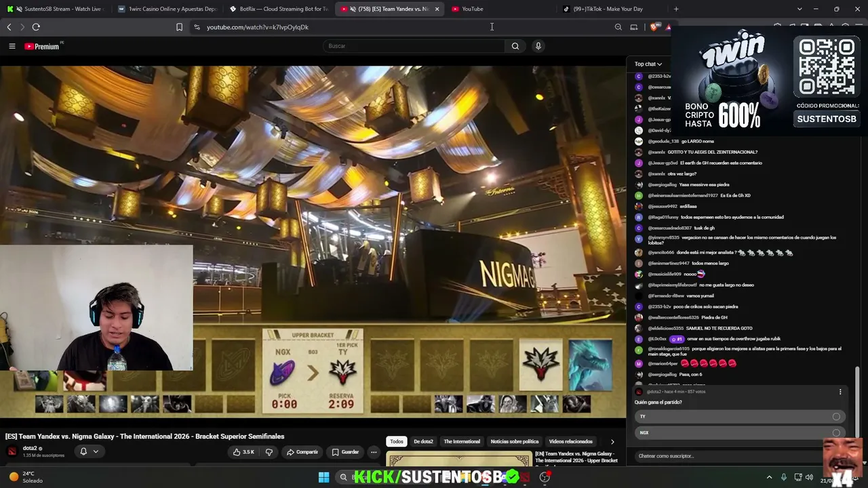Go back using the browser back arrow

(9, 27)
